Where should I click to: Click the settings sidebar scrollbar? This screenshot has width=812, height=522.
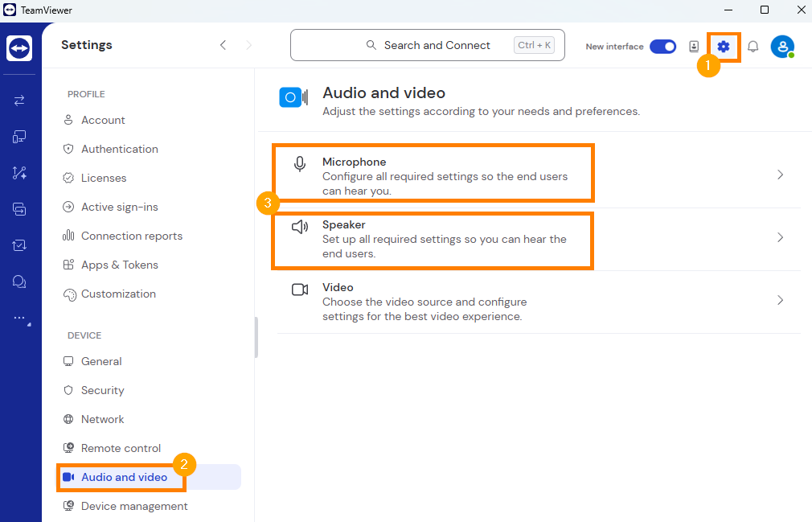click(256, 338)
